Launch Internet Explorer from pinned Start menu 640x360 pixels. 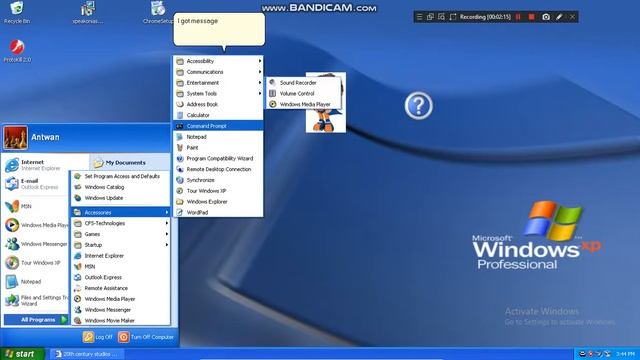click(x=33, y=165)
